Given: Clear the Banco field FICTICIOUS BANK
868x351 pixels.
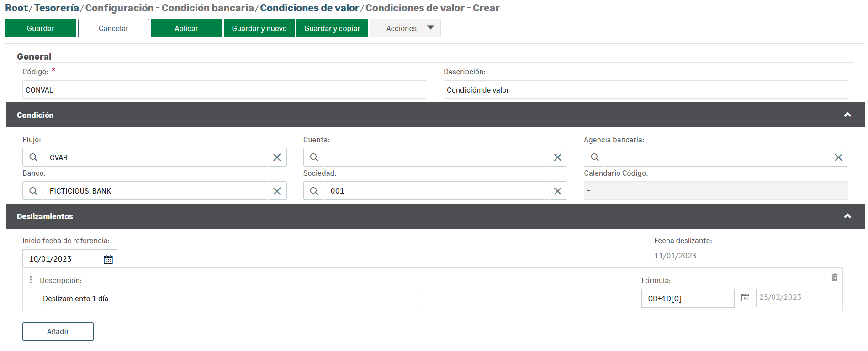Looking at the screenshot, I should click(x=277, y=191).
